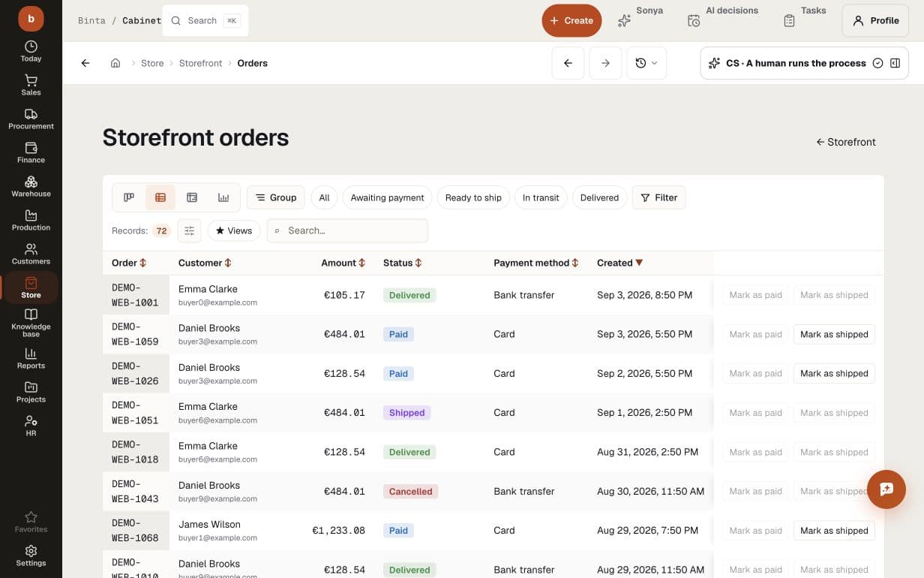Switch to table grid view
This screenshot has width=924, height=578.
(192, 197)
